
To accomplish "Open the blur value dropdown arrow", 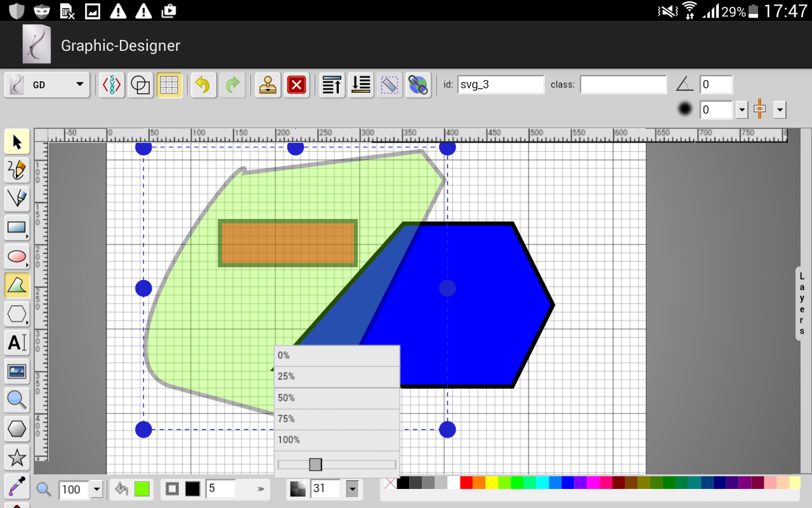I will click(742, 110).
